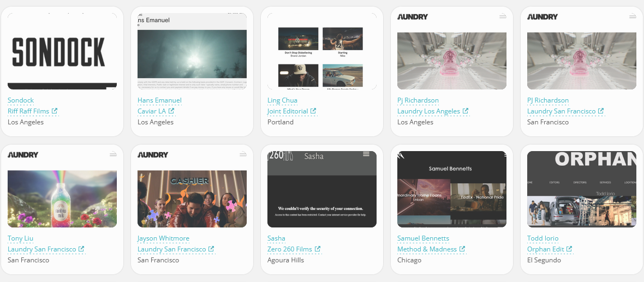Viewport: 644px width, 282px height.
Task: Click the external-link icon beside Riff Raff Films
Action: [x=55, y=111]
